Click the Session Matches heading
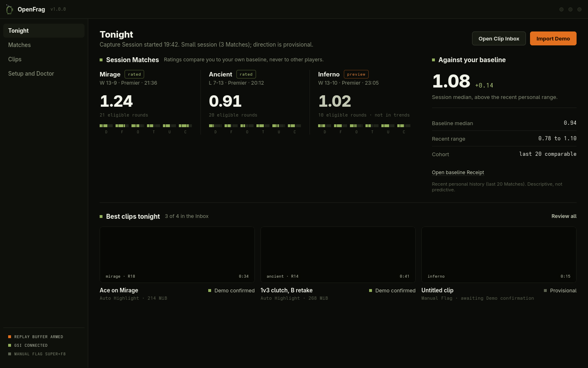Viewport: 588px width, 368px height. coord(132,60)
